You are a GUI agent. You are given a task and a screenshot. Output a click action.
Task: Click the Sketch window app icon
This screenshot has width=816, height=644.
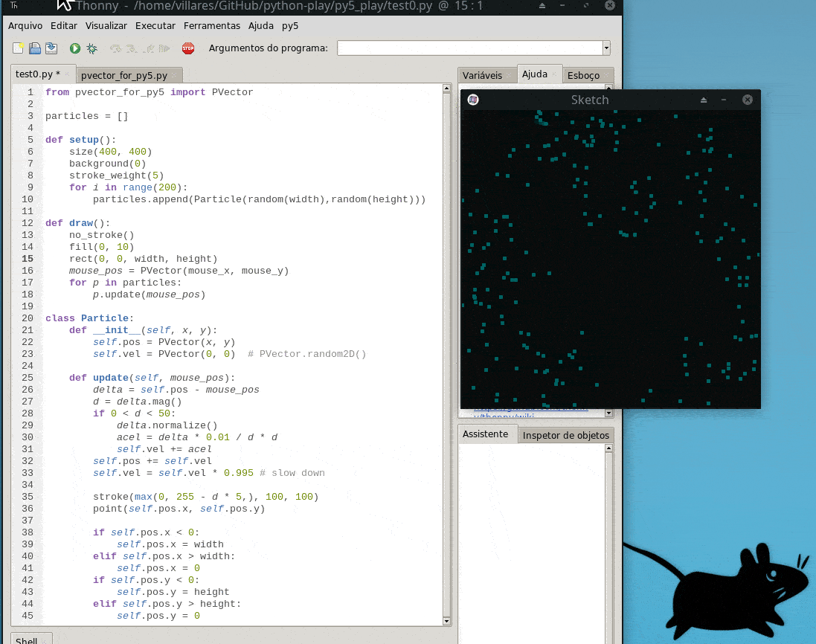[x=473, y=100]
